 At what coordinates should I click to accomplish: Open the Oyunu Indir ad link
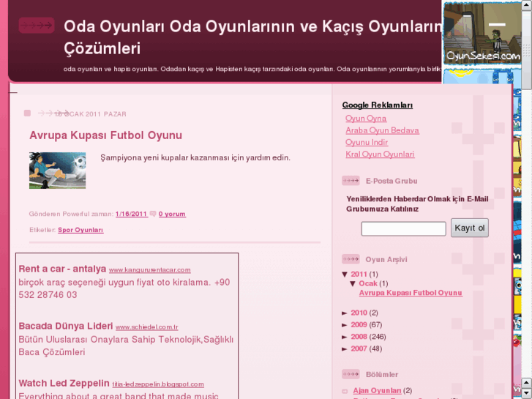pyautogui.click(x=367, y=142)
